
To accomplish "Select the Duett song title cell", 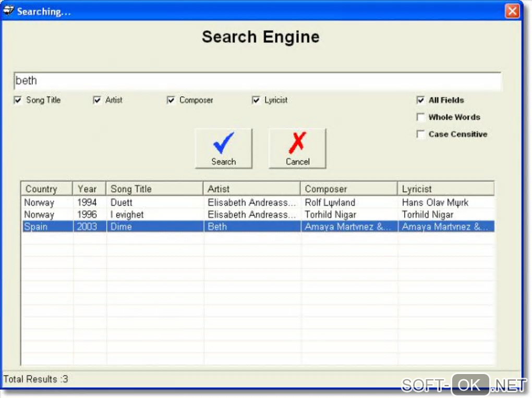I will tap(122, 203).
